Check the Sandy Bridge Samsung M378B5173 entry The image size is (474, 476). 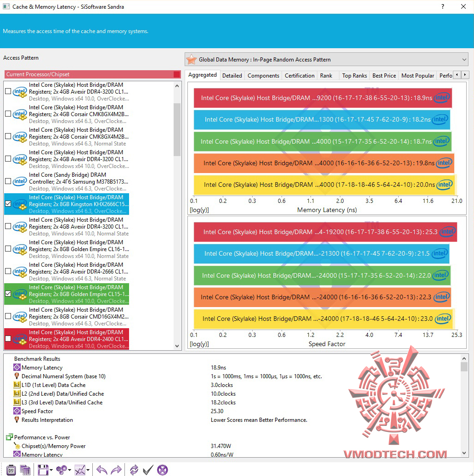click(8, 181)
